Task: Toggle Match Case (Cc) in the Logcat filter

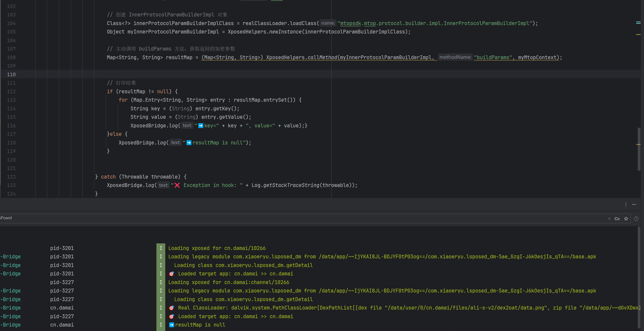Action: [x=617, y=219]
